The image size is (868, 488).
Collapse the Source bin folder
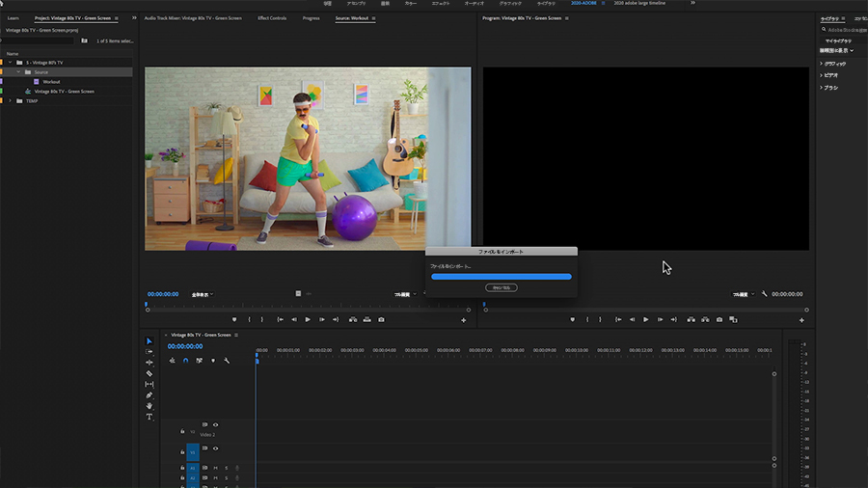point(18,72)
